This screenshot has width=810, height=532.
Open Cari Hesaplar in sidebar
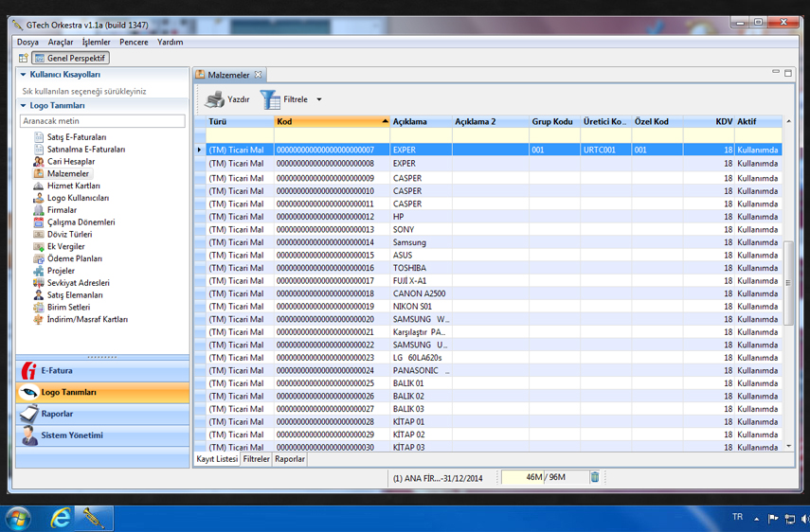[x=70, y=162]
